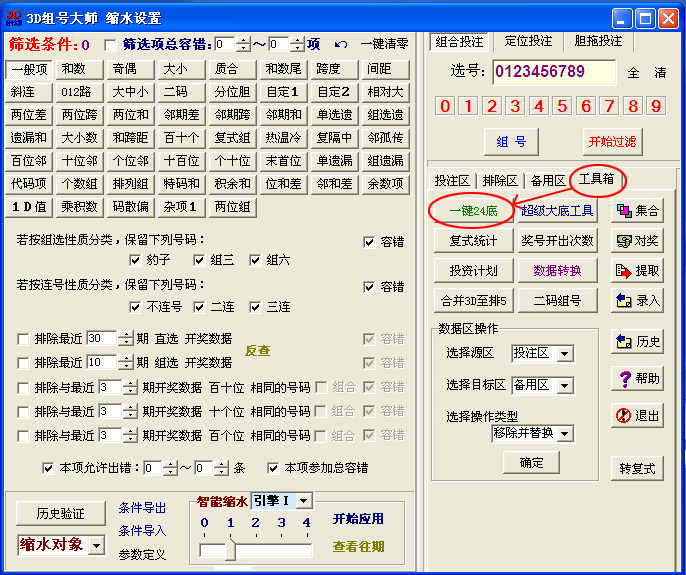Click the 退出 exit icon button
686x575 pixels.
pyautogui.click(x=637, y=415)
